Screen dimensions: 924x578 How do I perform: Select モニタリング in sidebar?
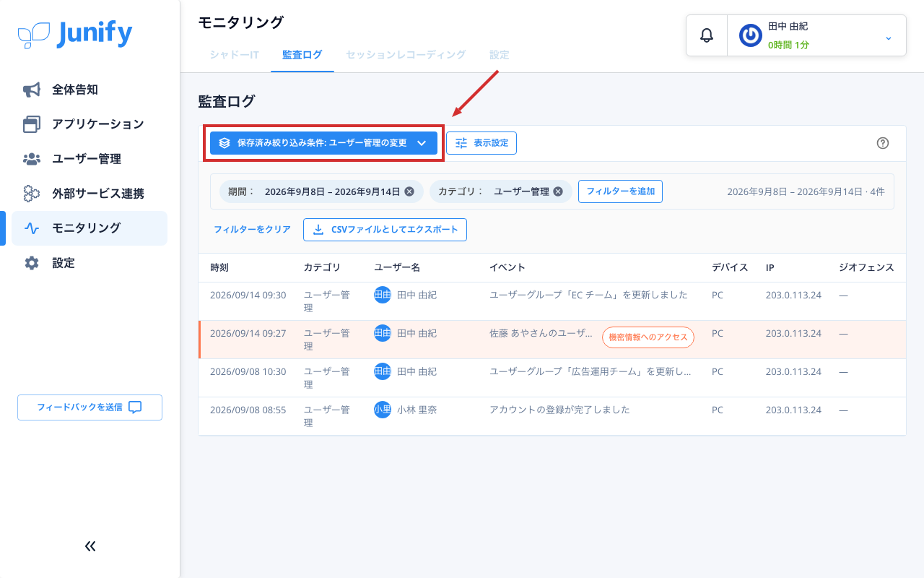click(90, 228)
